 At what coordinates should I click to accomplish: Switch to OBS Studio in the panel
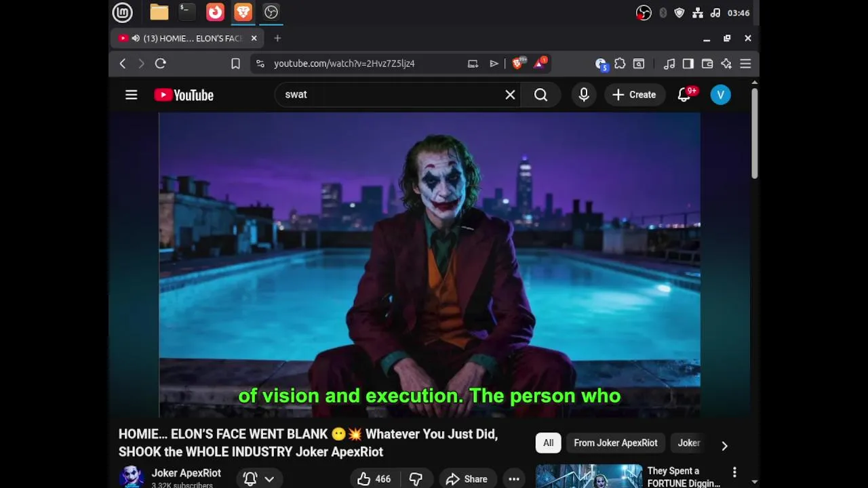coord(271,12)
